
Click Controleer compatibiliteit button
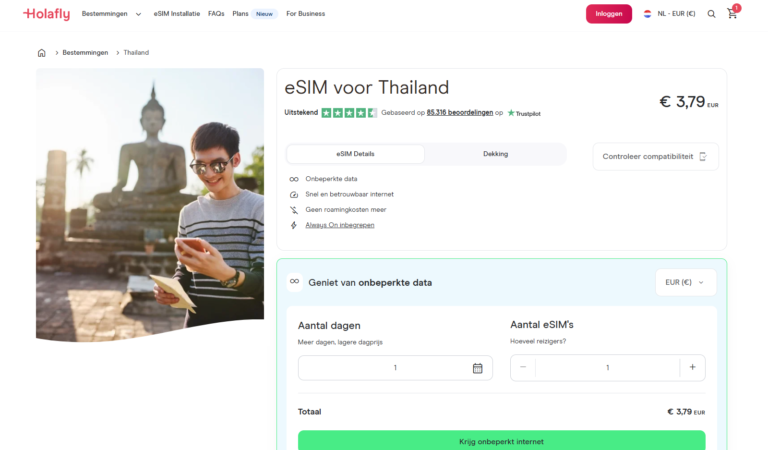tap(655, 156)
